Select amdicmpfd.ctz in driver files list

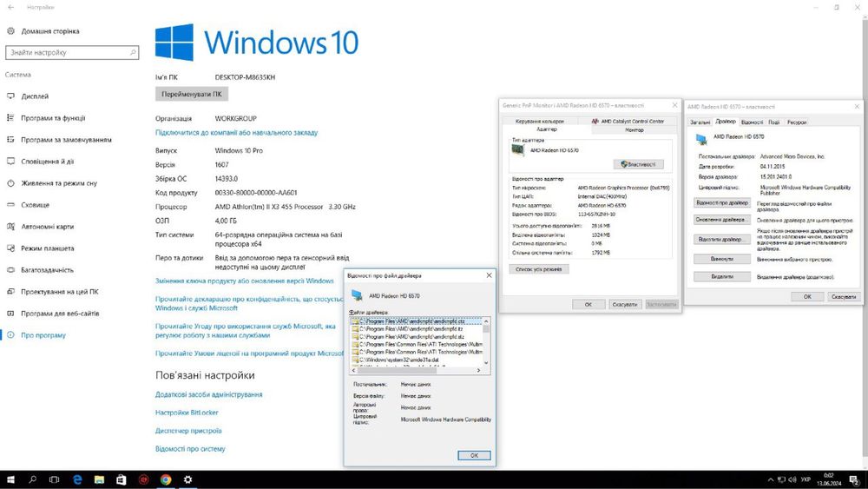pyautogui.click(x=417, y=321)
